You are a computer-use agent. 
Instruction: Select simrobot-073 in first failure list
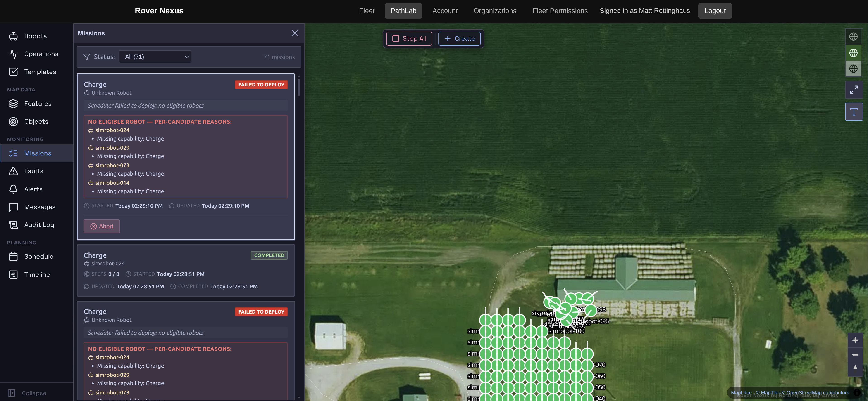(x=112, y=165)
